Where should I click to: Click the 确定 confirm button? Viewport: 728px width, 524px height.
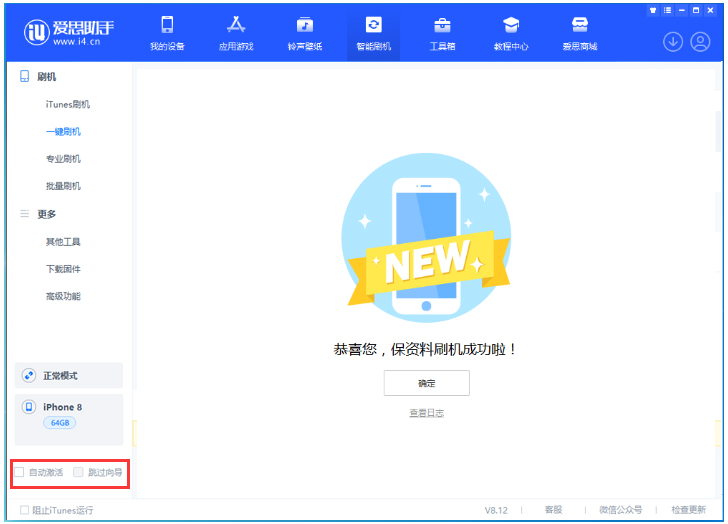coord(426,383)
